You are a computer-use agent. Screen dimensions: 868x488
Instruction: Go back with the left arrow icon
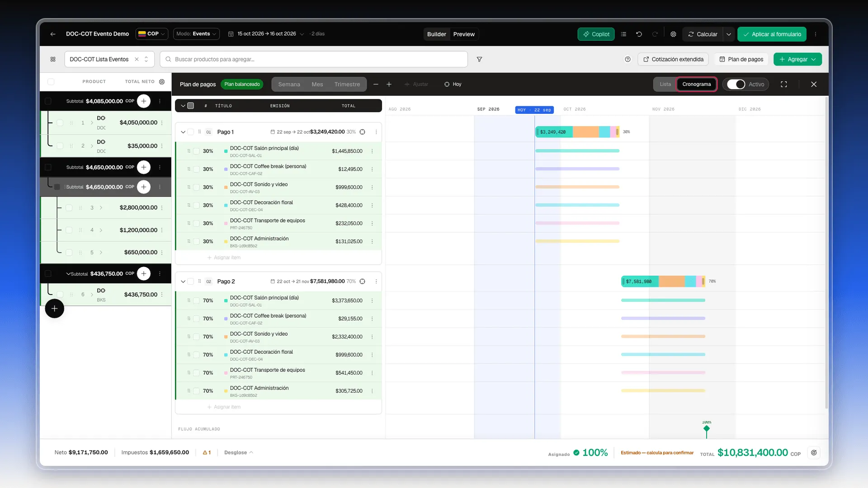click(x=53, y=34)
